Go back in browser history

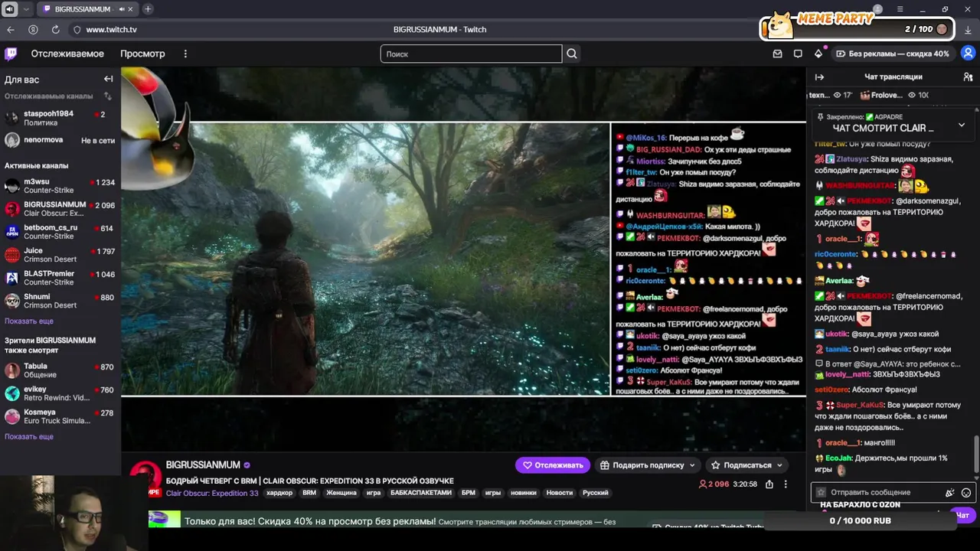click(x=11, y=29)
